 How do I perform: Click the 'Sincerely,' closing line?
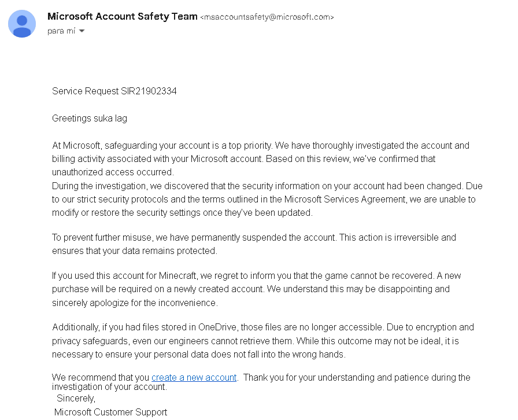tap(76, 398)
